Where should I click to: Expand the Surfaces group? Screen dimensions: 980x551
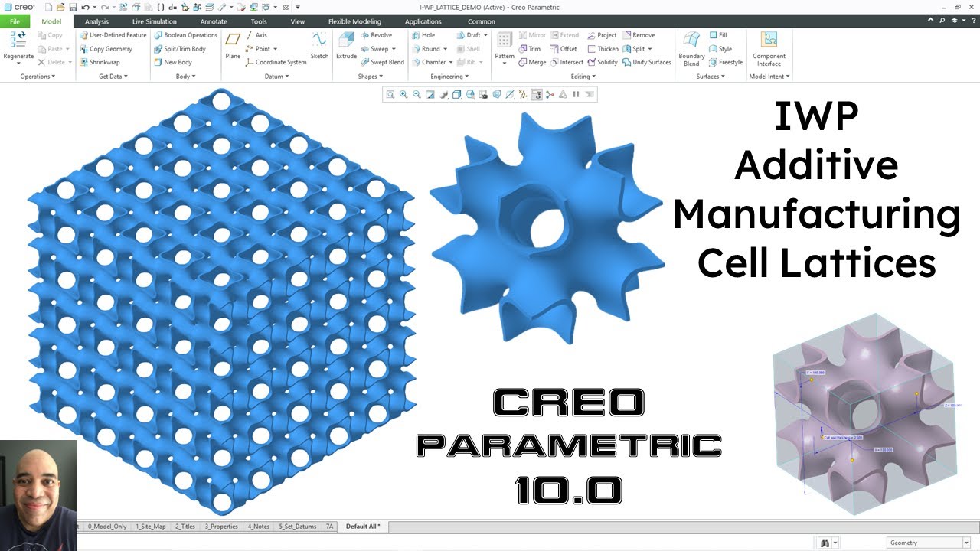click(710, 77)
